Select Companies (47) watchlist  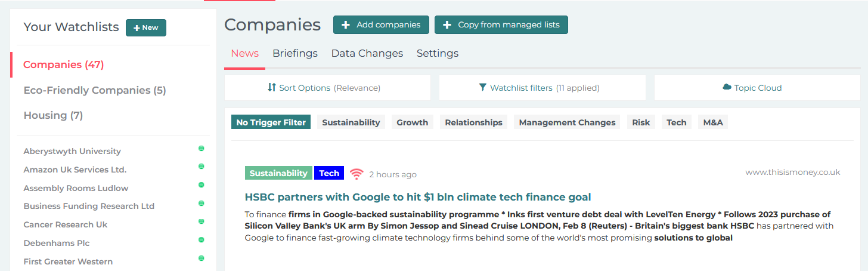(x=64, y=64)
